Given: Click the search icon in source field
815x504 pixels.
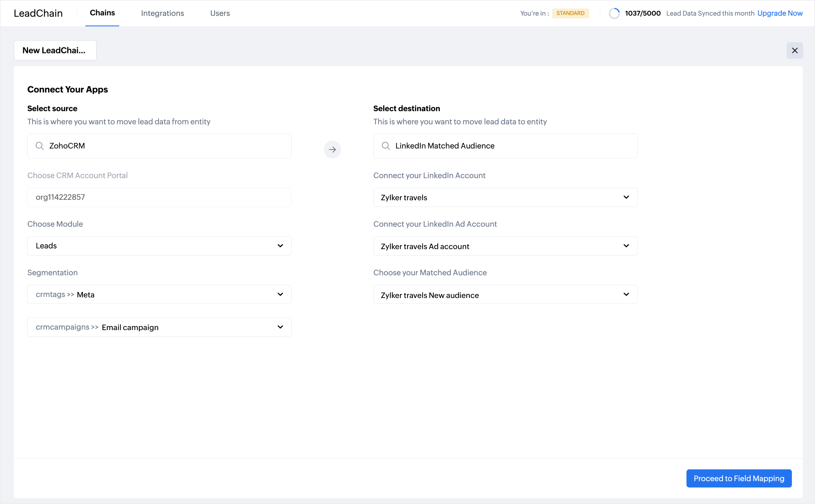Looking at the screenshot, I should (40, 146).
